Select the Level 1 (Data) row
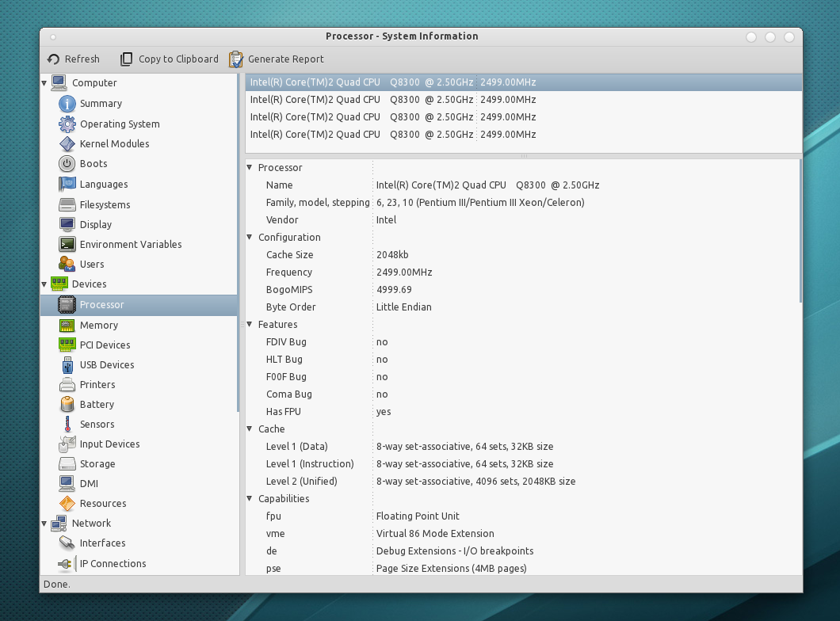The width and height of the screenshot is (840, 621). [523, 447]
